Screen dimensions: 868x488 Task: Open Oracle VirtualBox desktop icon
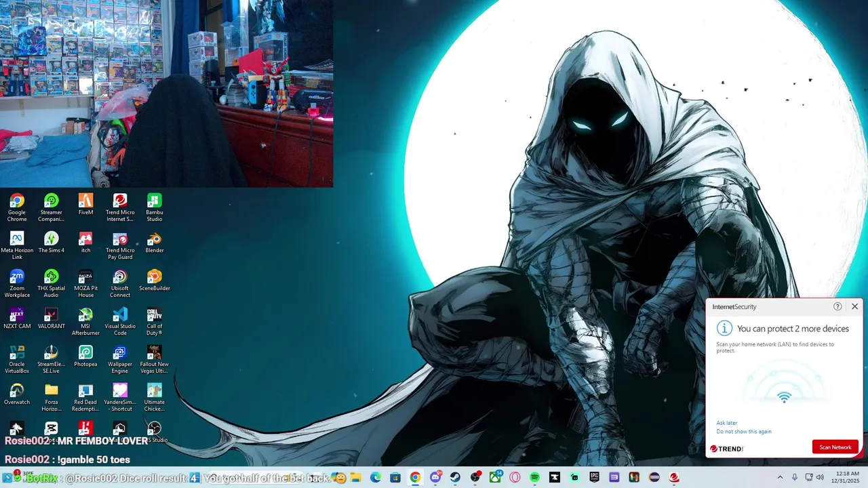[x=17, y=359]
